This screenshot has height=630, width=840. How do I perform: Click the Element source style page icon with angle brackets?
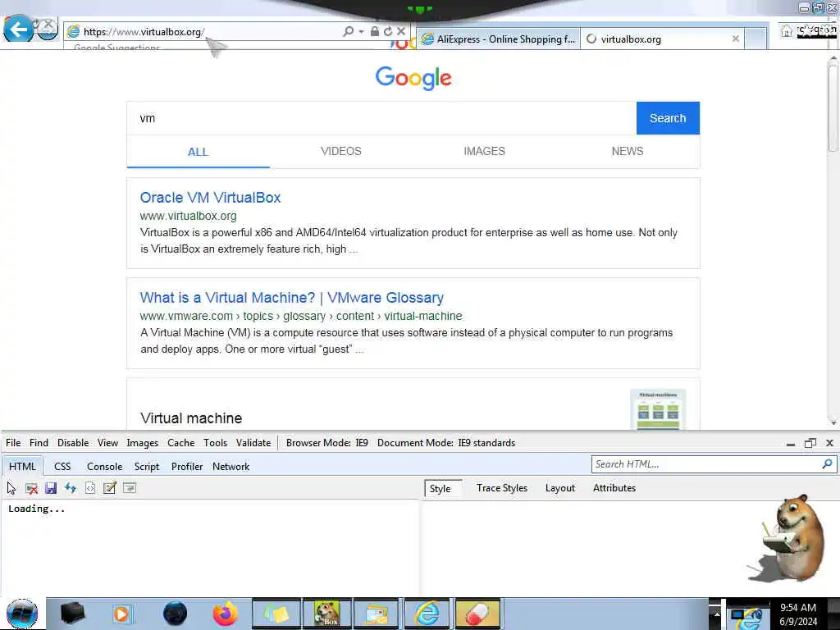(90, 488)
